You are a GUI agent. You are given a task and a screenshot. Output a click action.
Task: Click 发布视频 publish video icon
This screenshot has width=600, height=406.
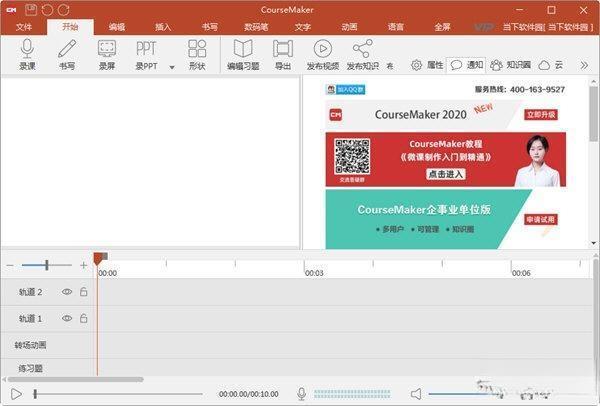click(323, 49)
